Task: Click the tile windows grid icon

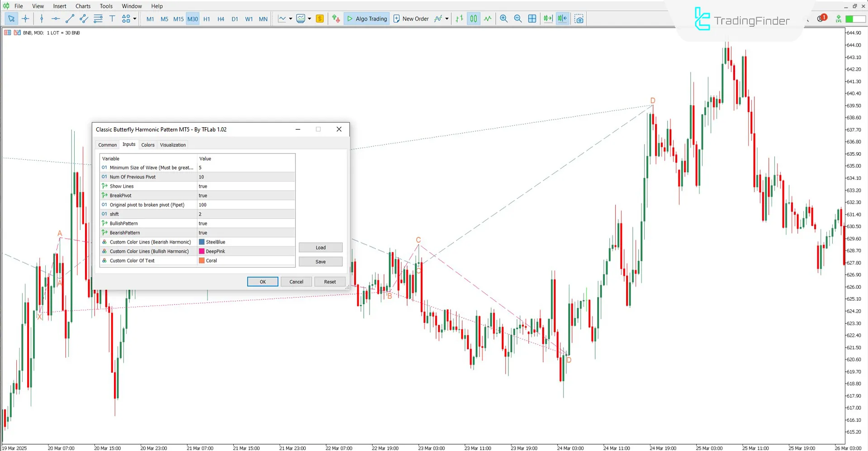Action: tap(532, 19)
